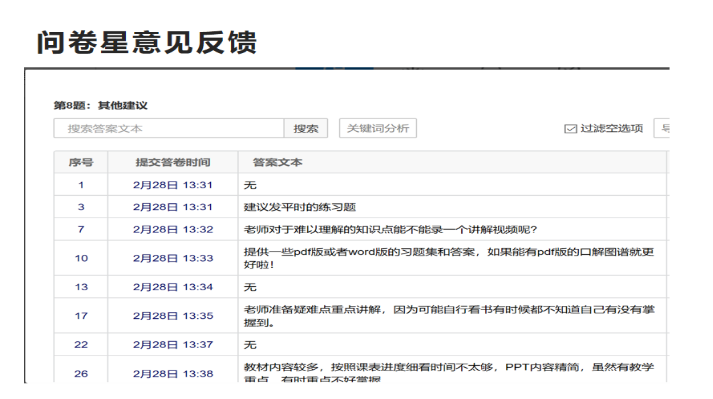Click the 提交答卷时间 column header
The width and height of the screenshot is (713, 399).
[x=173, y=162]
